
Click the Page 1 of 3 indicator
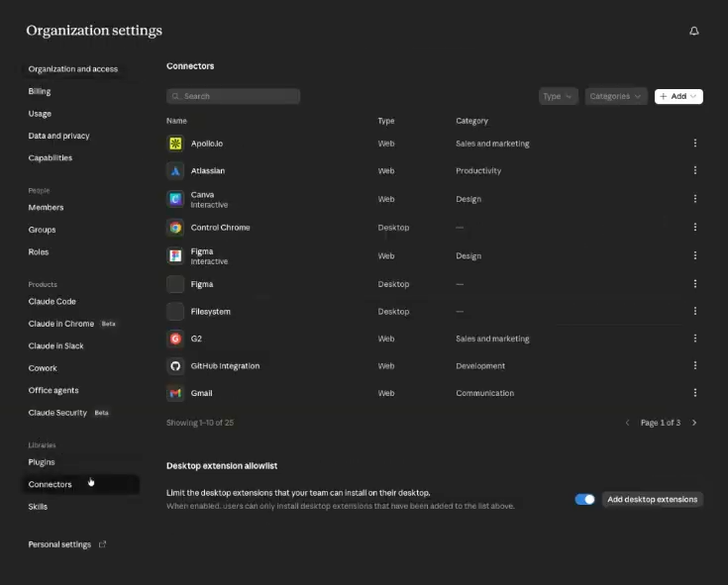click(661, 423)
